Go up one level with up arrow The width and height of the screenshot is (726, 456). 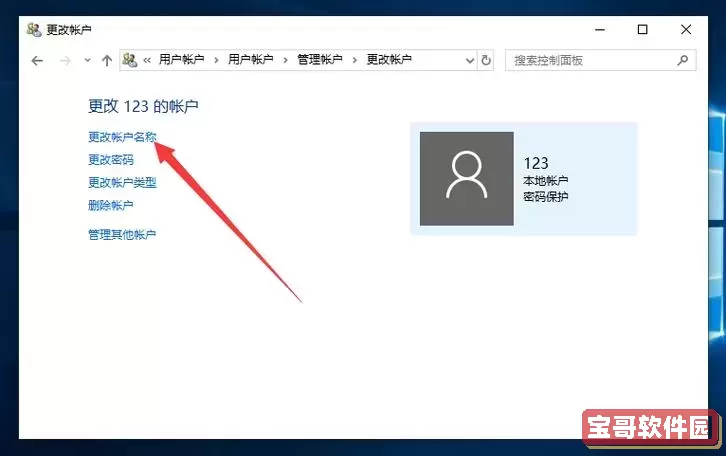[x=107, y=61]
